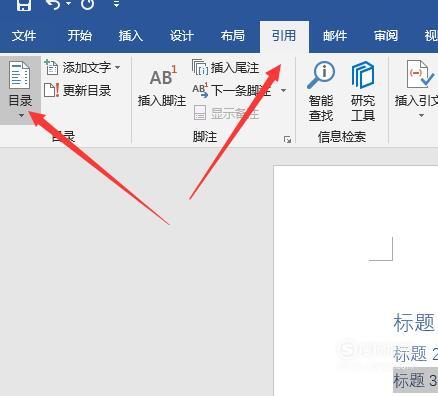438x396 pixels.
Task: Open the 插入引文 dropdown arrow
Action: click(421, 116)
